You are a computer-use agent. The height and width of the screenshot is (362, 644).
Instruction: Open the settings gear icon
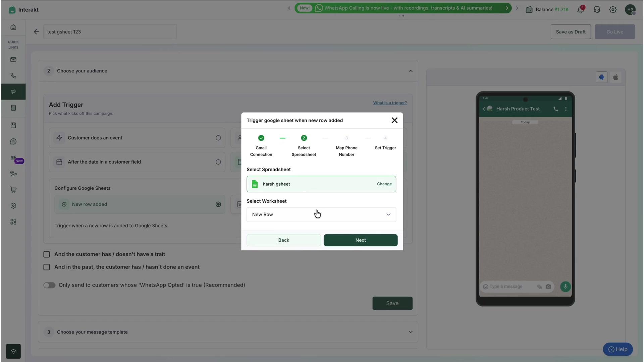pyautogui.click(x=613, y=10)
